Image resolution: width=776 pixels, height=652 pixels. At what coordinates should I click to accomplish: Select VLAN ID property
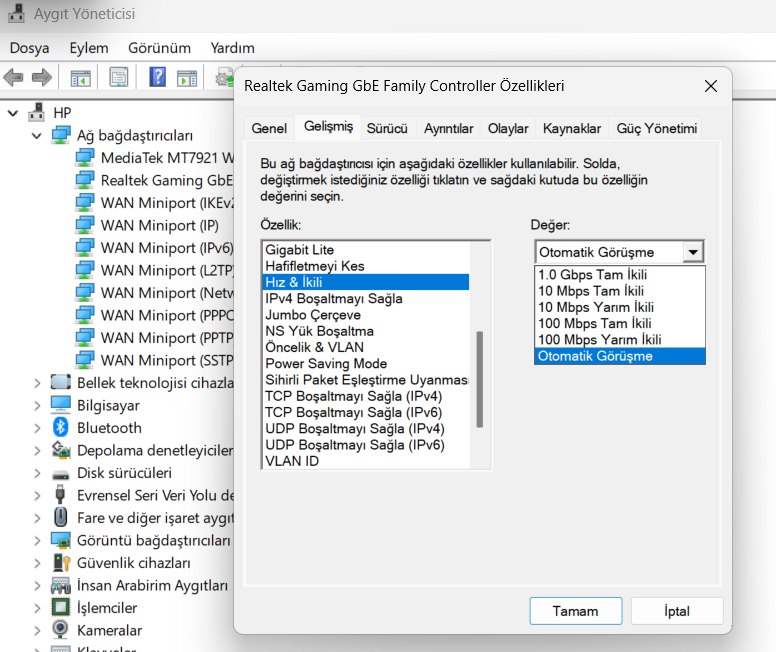(366, 461)
